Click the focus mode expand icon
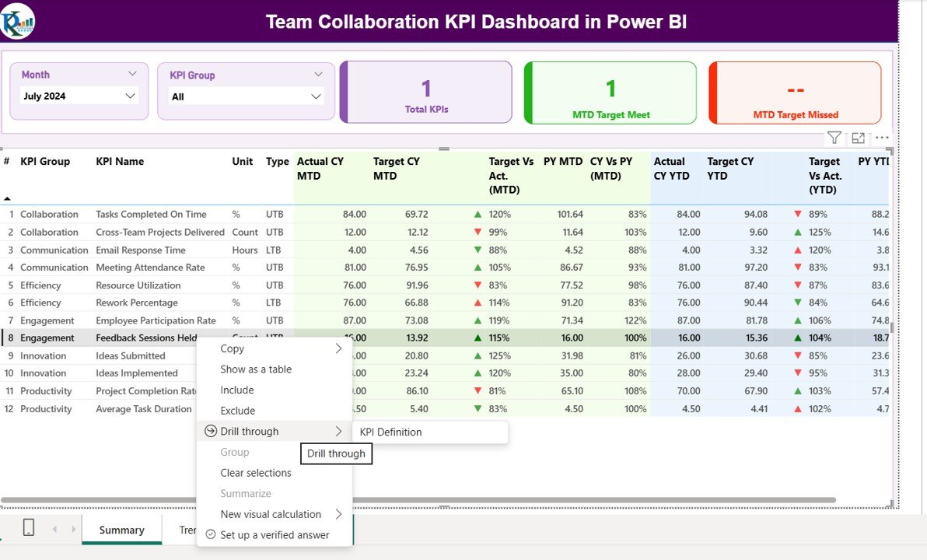This screenshot has width=927, height=560. (858, 138)
